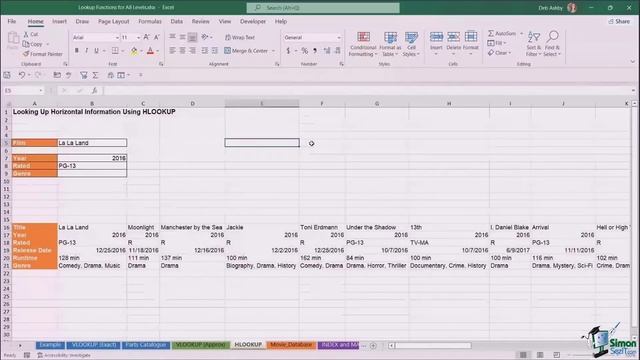Decrease font size with the smaller A

pos(156,37)
